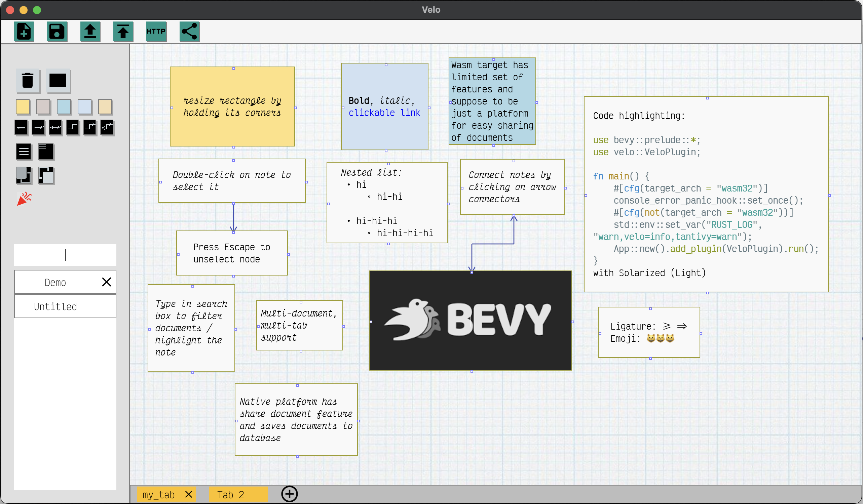Select the elbow connector with two arrows
This screenshot has height=504, width=863.
107,128
